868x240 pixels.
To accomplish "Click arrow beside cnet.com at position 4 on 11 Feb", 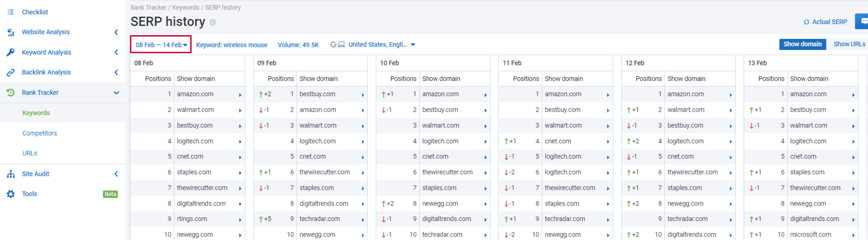I will click(x=608, y=142).
